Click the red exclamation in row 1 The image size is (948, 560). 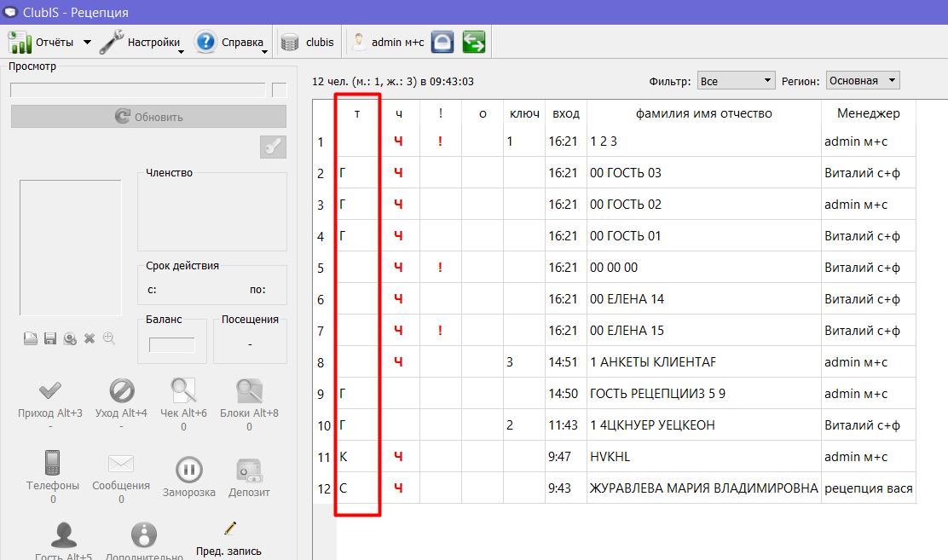point(440,141)
